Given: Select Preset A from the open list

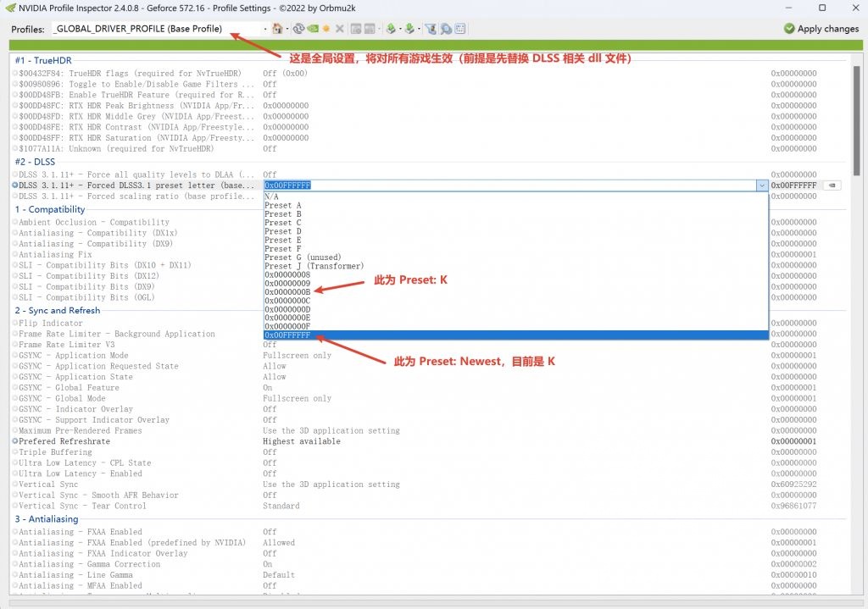Looking at the screenshot, I should (x=282, y=205).
